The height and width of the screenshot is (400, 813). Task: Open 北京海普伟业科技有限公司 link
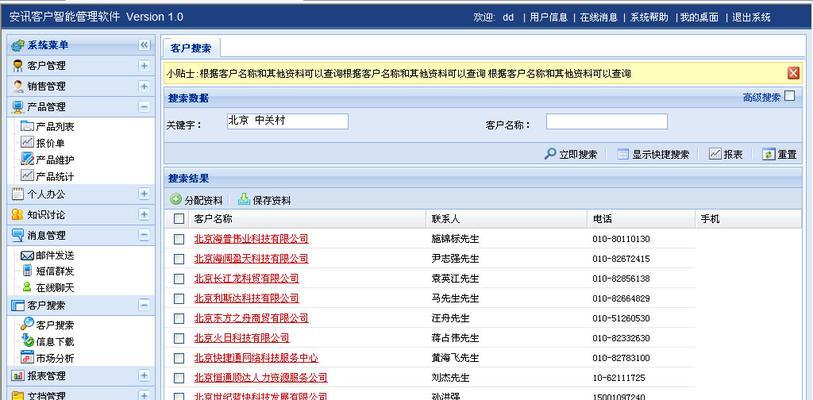coord(251,239)
